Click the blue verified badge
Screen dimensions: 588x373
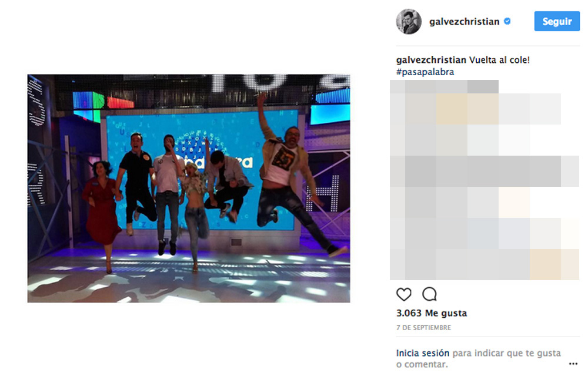pos(507,21)
